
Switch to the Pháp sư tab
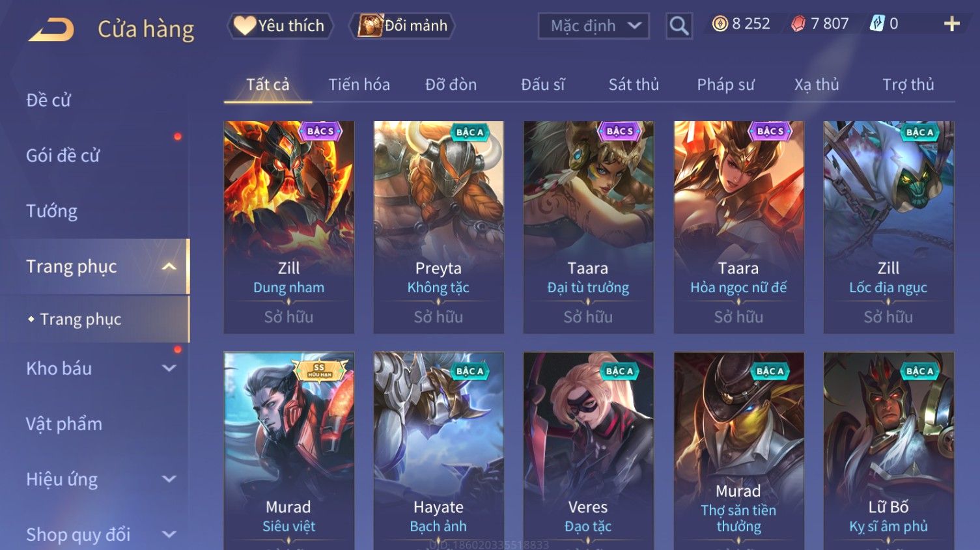pos(725,85)
